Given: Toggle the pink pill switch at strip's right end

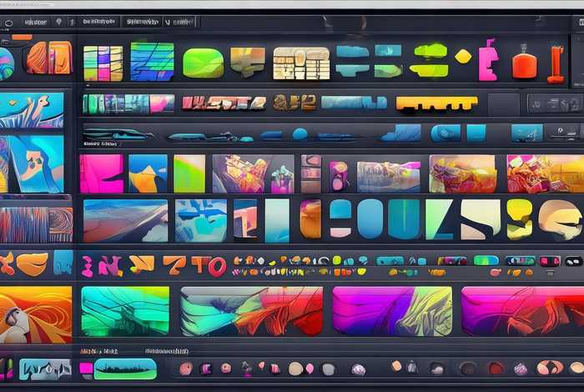Looking at the screenshot, I should pos(549,261).
